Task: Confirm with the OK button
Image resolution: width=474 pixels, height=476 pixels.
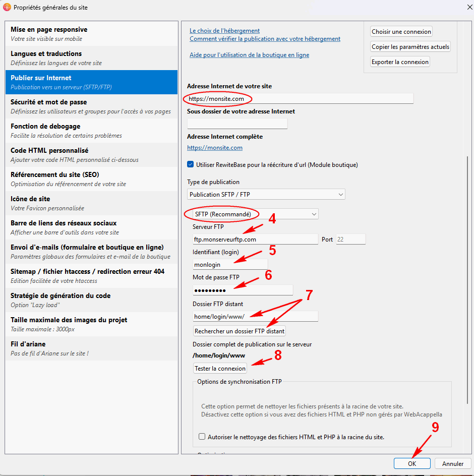Action: (412, 463)
